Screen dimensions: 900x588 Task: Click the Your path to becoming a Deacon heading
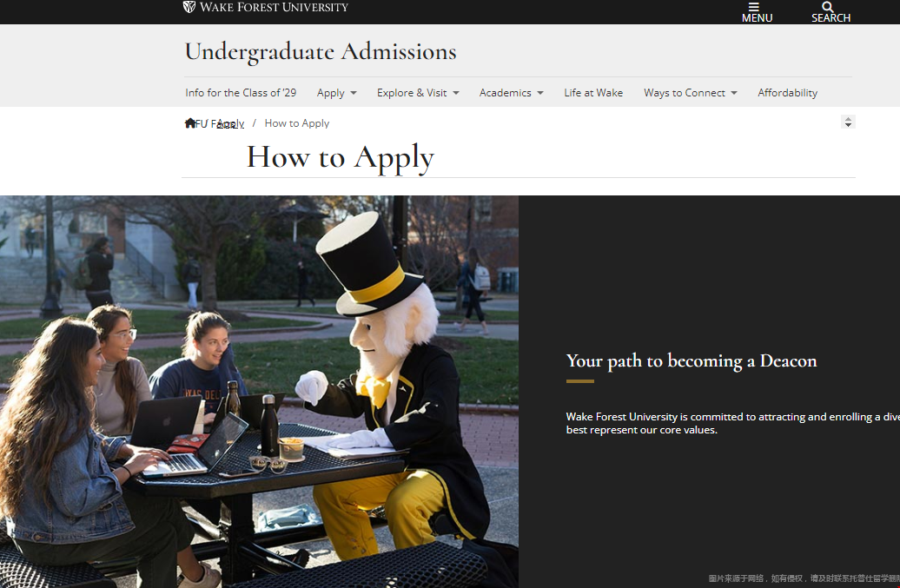pyautogui.click(x=692, y=360)
